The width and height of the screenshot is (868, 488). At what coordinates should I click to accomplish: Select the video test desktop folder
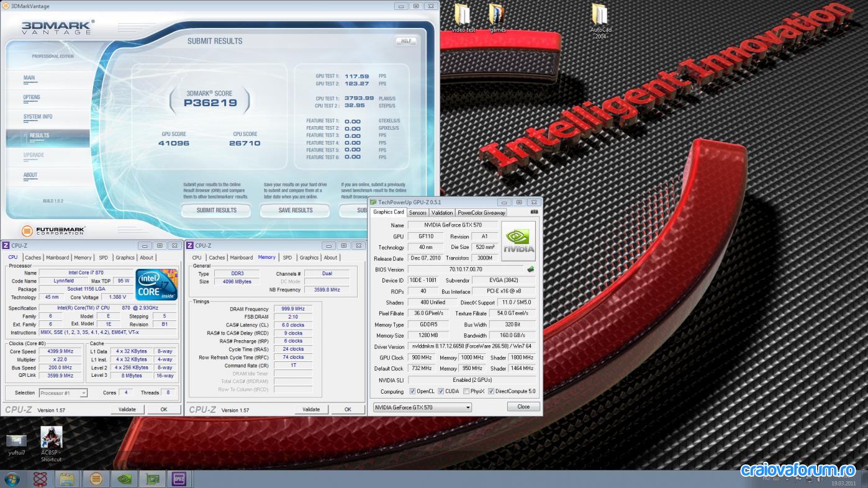(x=463, y=18)
